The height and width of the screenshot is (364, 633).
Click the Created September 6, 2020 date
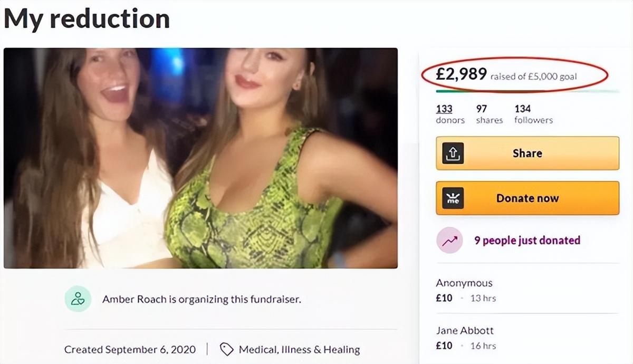pos(130,349)
